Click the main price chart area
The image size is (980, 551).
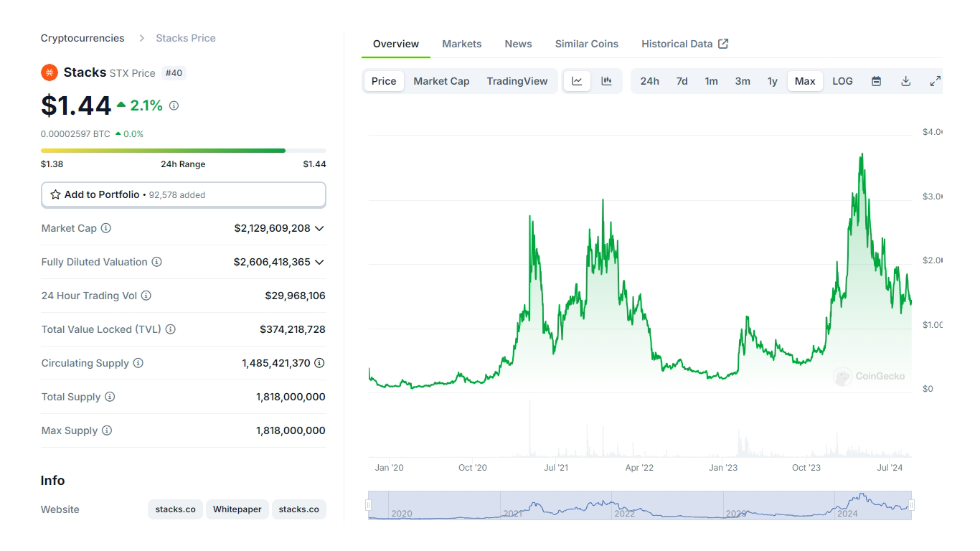click(640, 263)
